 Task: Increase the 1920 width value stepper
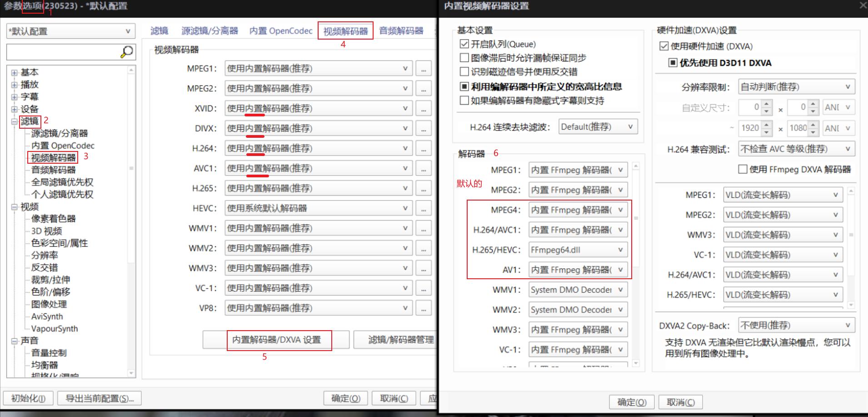click(767, 125)
